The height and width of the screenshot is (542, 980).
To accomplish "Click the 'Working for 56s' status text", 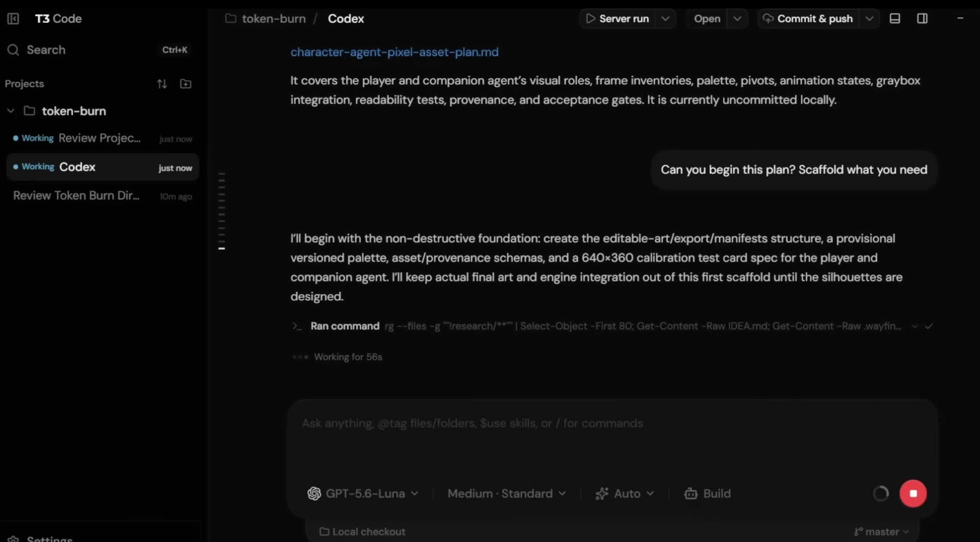I will pyautogui.click(x=348, y=357).
